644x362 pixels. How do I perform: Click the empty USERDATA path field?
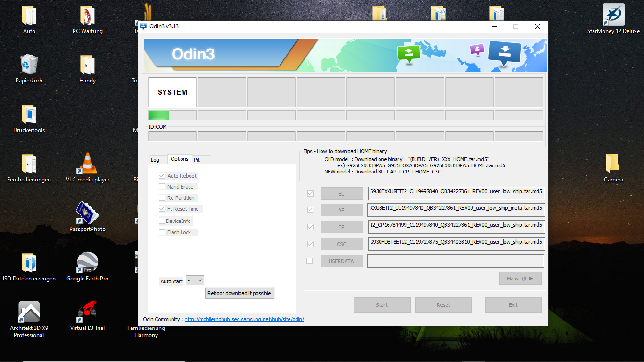456,261
